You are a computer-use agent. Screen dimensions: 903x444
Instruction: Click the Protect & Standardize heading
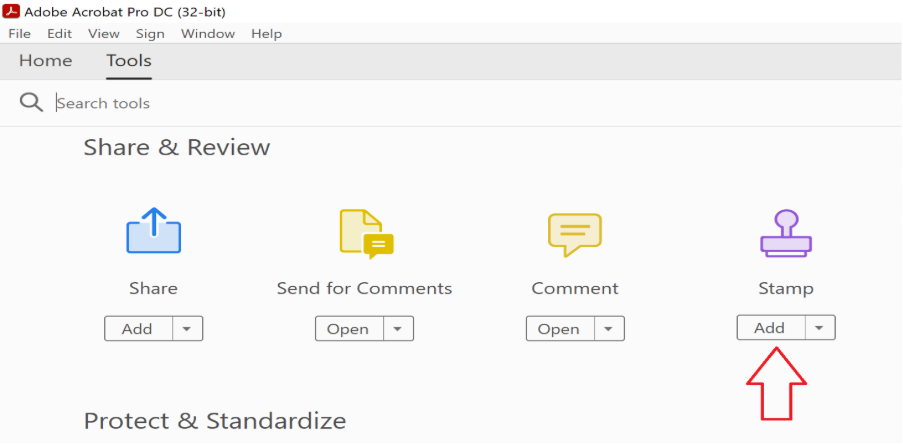tap(215, 421)
